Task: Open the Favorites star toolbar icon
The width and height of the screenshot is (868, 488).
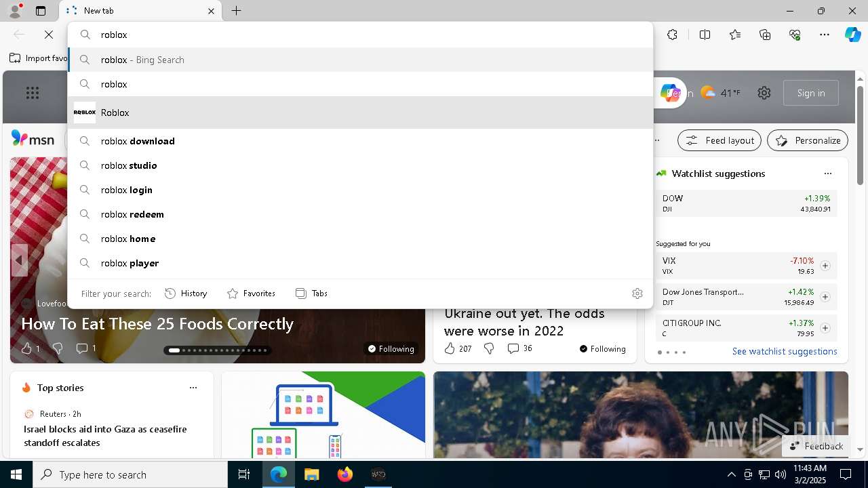Action: point(735,35)
